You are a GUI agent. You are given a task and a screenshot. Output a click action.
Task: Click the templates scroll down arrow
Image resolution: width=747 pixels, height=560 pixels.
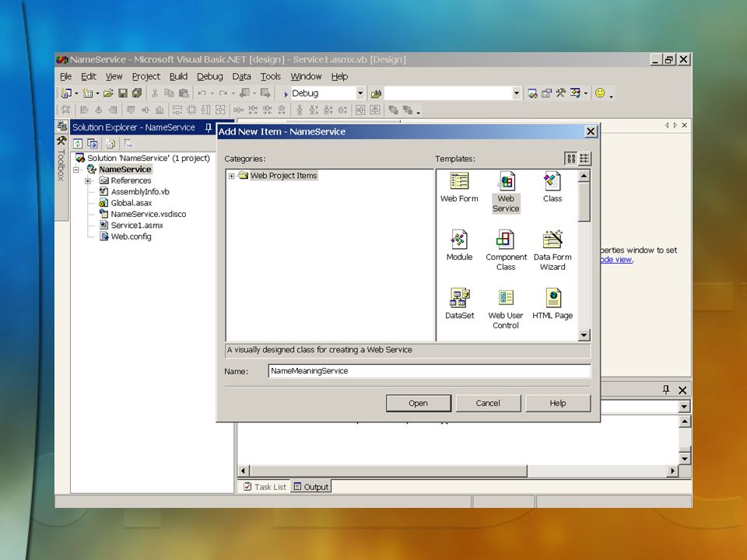[584, 335]
